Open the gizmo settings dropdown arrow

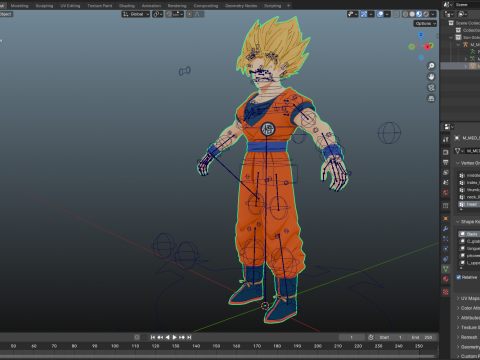pos(371,14)
